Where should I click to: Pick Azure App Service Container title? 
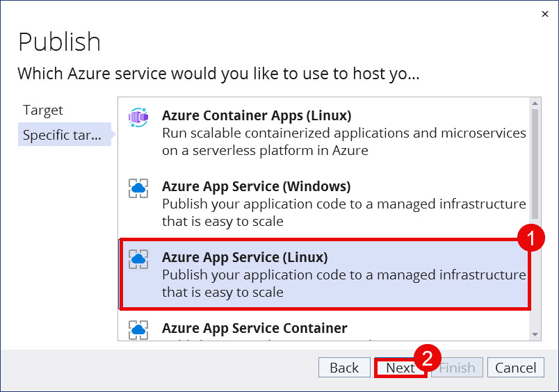pos(254,328)
